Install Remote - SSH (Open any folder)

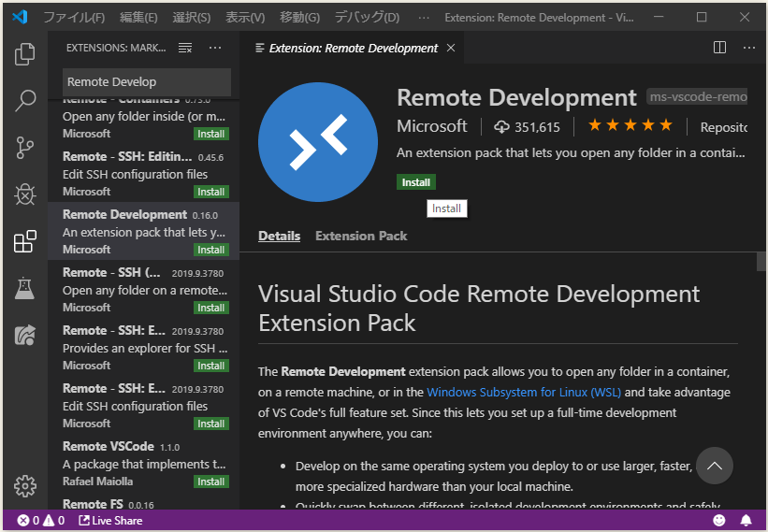pyautogui.click(x=211, y=308)
